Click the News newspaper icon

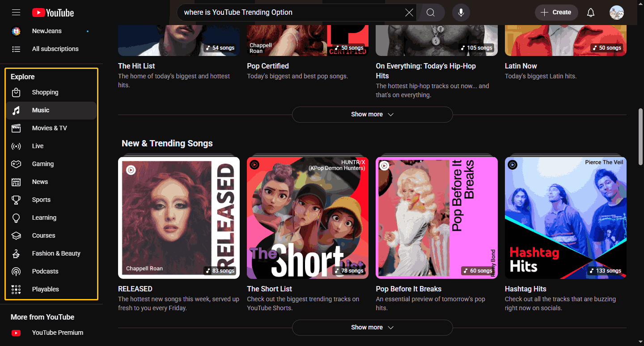pos(16,182)
